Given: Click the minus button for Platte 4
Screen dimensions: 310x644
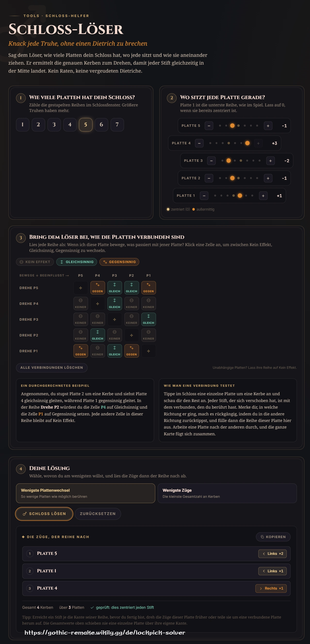Looking at the screenshot, I should pos(199,143).
